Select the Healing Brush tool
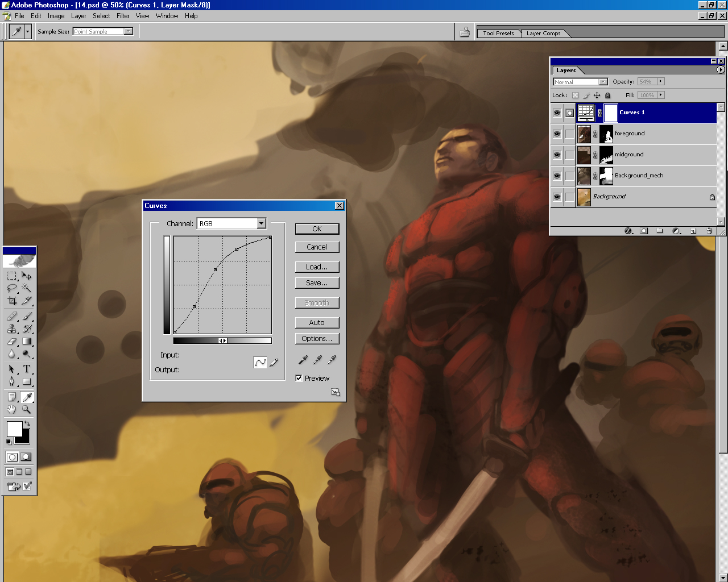The width and height of the screenshot is (728, 582). click(12, 316)
